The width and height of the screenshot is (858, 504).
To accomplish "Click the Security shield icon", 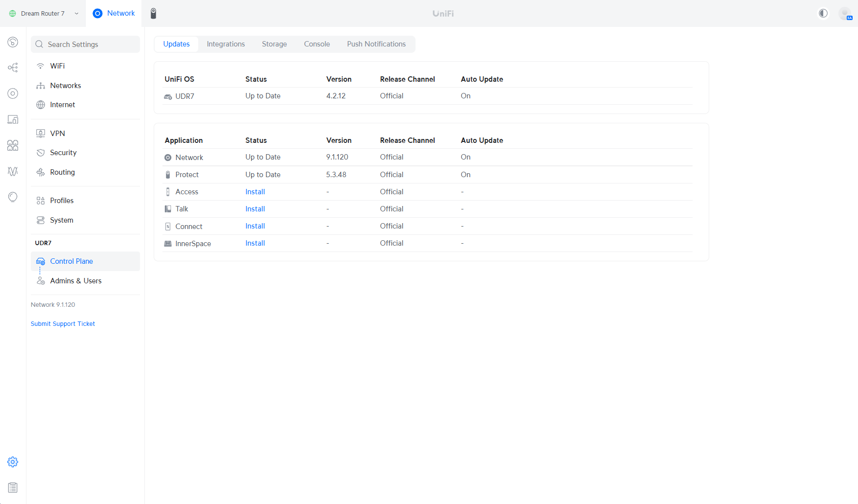I will pos(41,153).
